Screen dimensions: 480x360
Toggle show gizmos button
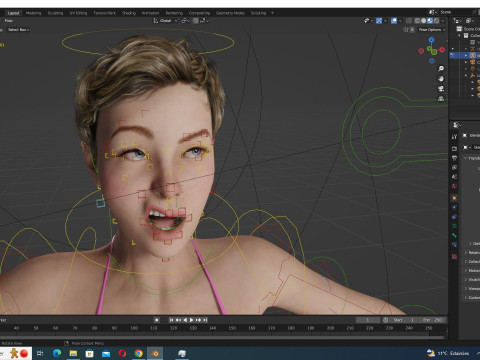coord(379,21)
